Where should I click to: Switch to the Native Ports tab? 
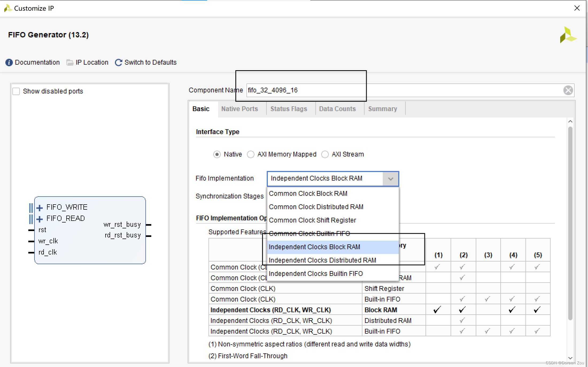239,109
